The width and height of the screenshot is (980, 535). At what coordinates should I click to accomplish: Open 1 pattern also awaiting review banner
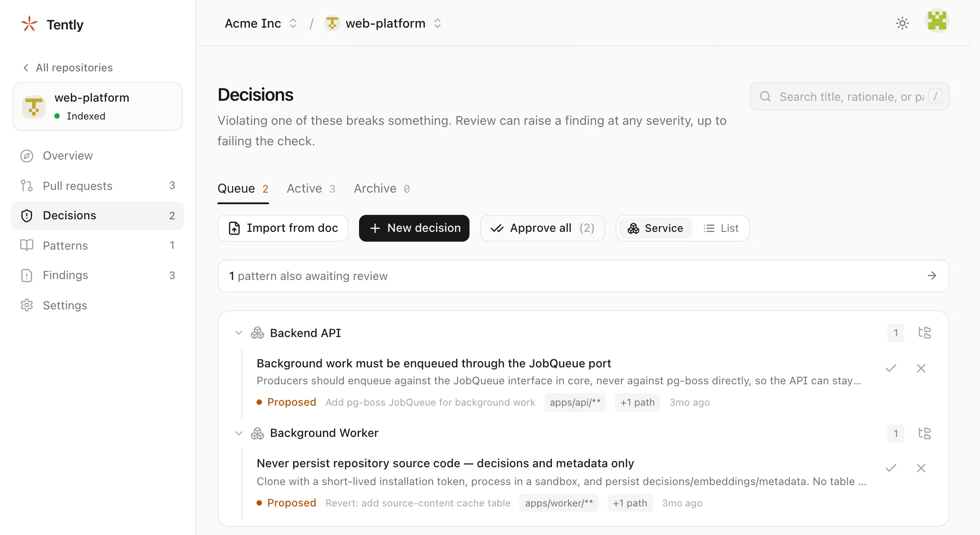[x=584, y=276]
